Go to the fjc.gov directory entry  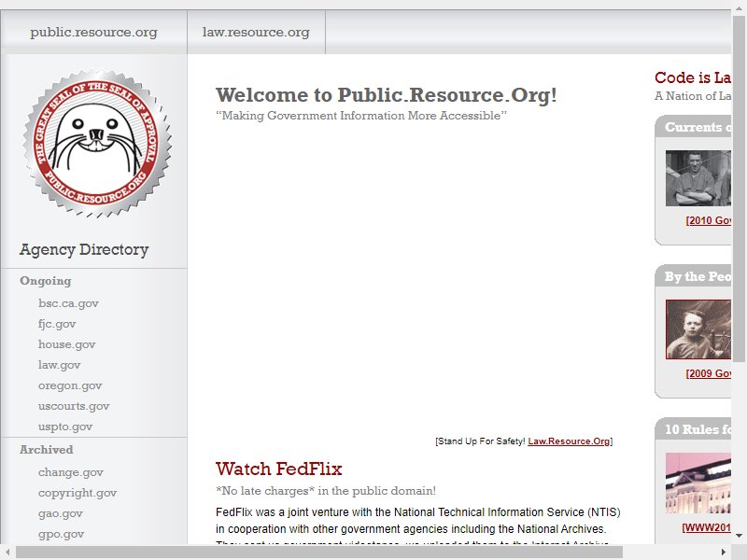click(57, 324)
